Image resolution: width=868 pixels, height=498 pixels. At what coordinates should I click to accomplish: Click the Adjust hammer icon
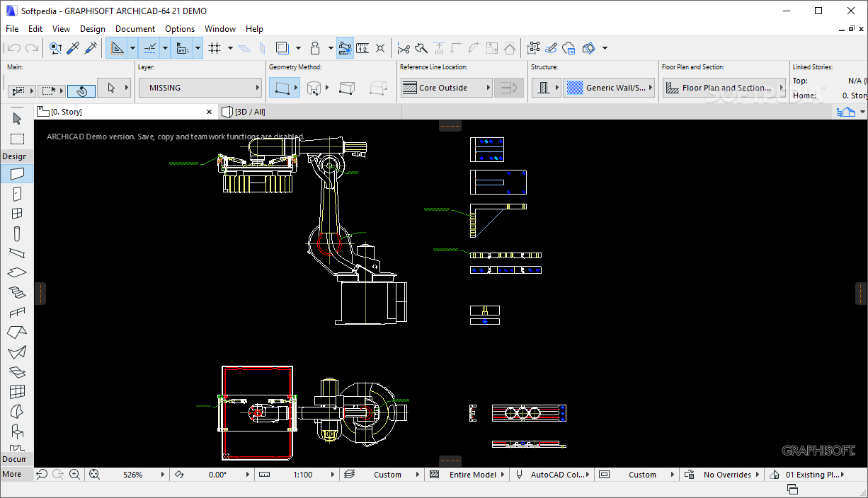coord(421,48)
